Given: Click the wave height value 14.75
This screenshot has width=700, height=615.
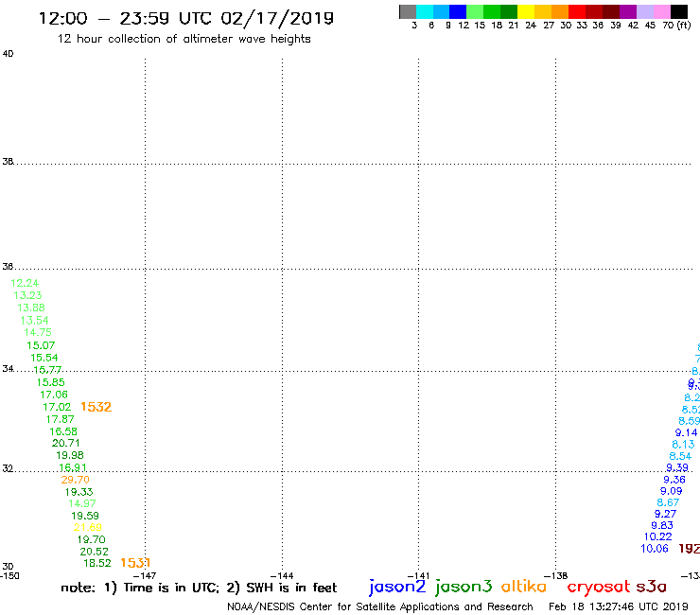Looking at the screenshot, I should coord(38,332).
